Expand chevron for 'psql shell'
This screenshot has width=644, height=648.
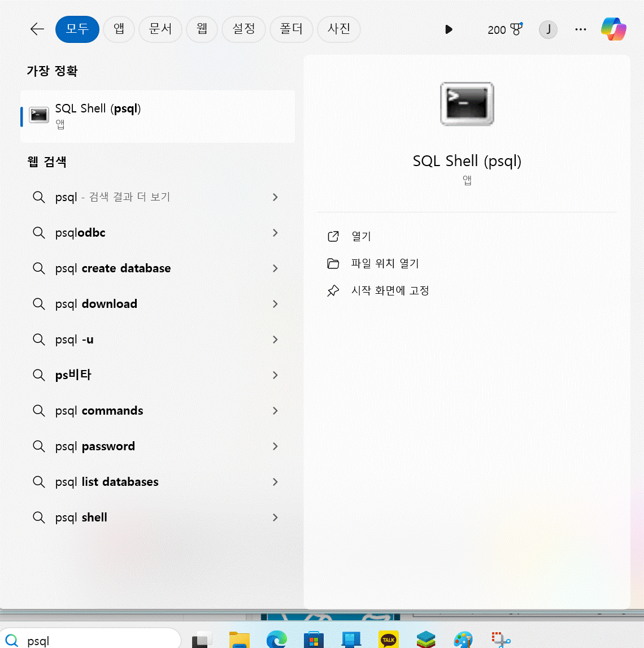click(275, 517)
